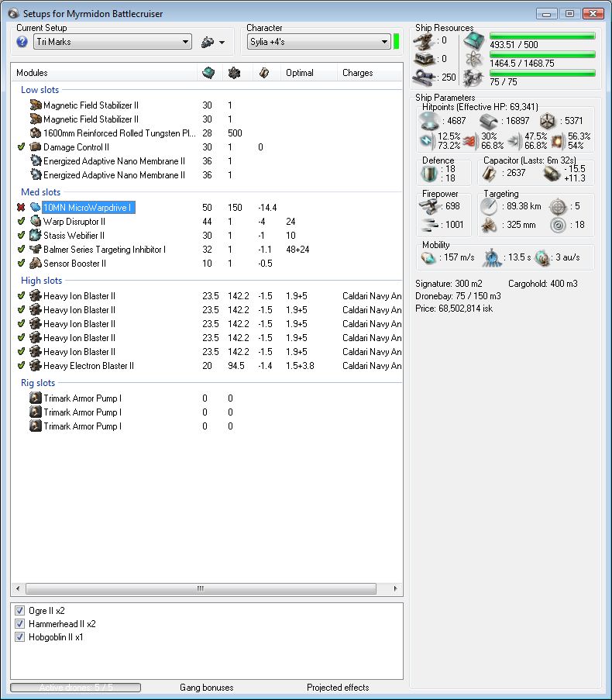Screen dimensions: 612x700
Task: Open Gang bonuses
Action: (x=207, y=688)
